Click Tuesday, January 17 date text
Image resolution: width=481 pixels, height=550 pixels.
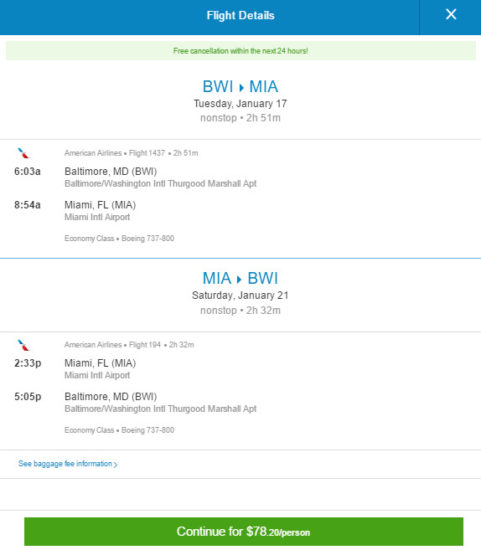coord(240,104)
